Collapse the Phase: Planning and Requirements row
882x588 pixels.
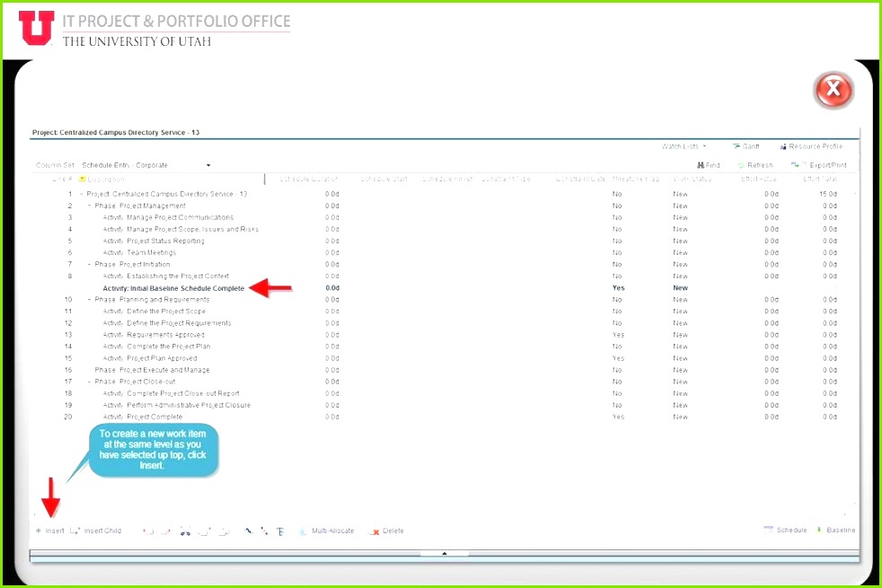[89, 299]
